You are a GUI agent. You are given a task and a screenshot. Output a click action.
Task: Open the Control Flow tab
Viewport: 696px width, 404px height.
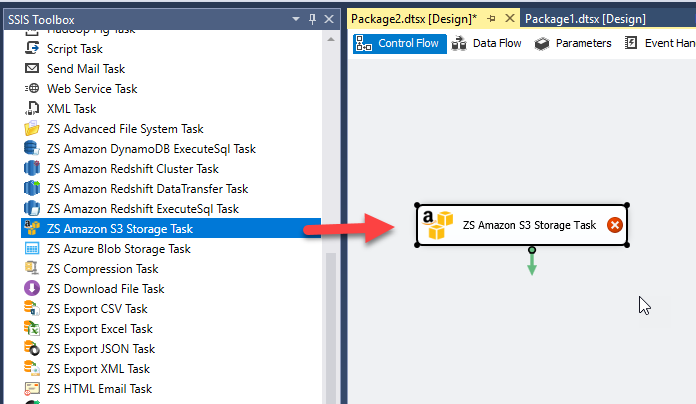click(x=399, y=44)
